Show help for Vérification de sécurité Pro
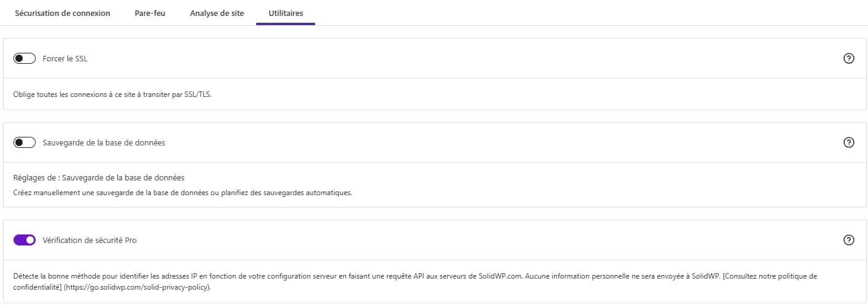The height and width of the screenshot is (305, 868). coord(849,240)
